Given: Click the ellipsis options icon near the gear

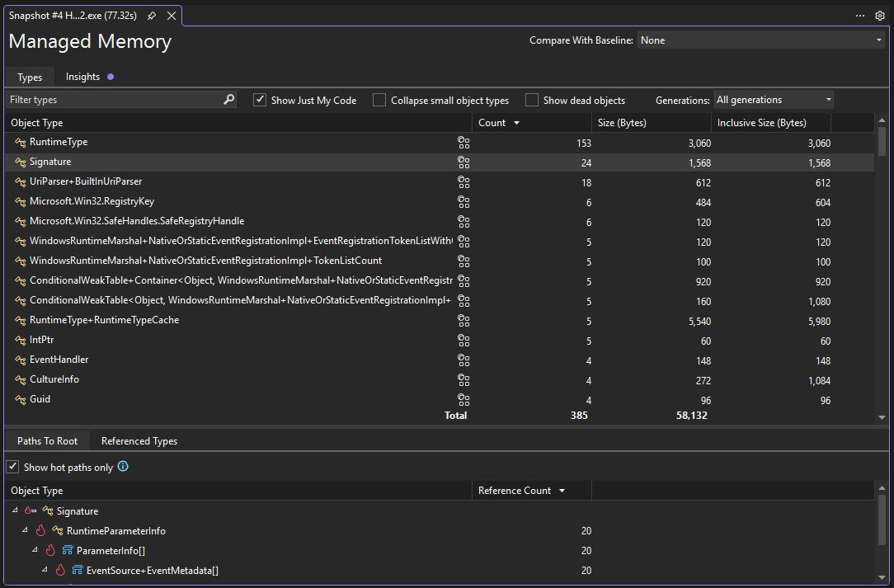Looking at the screenshot, I should (859, 16).
